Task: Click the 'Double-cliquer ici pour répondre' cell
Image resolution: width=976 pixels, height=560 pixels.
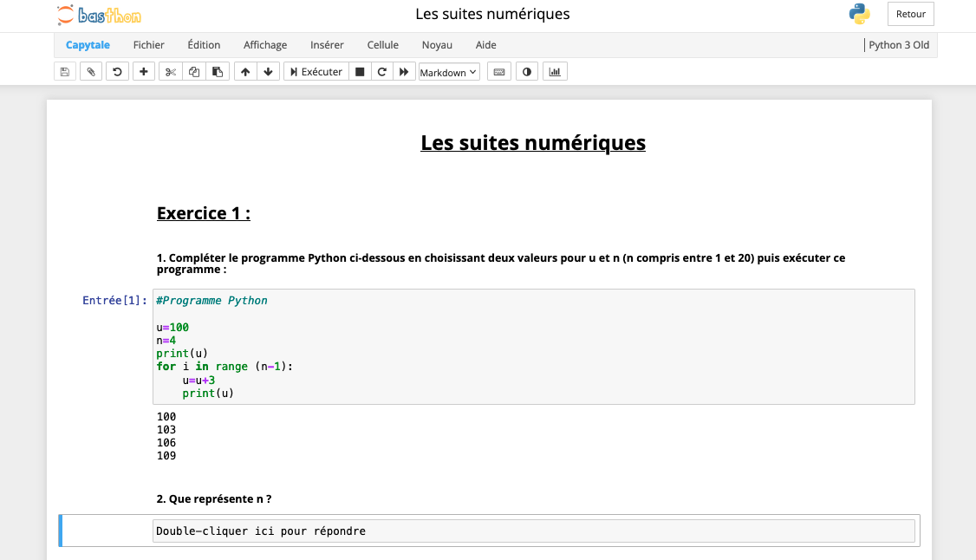Action: click(x=533, y=531)
